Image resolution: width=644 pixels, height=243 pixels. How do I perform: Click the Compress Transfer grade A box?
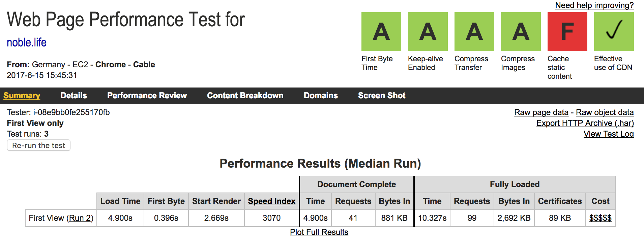474,32
